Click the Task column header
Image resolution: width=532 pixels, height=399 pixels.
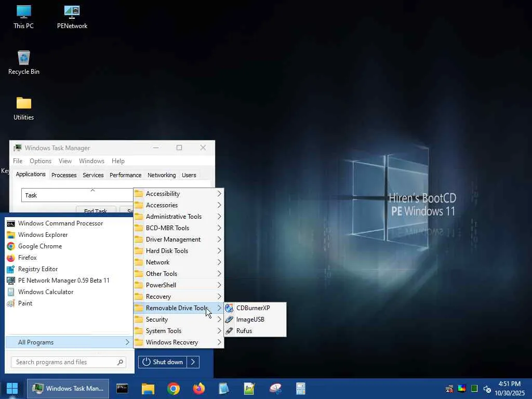[77, 195]
